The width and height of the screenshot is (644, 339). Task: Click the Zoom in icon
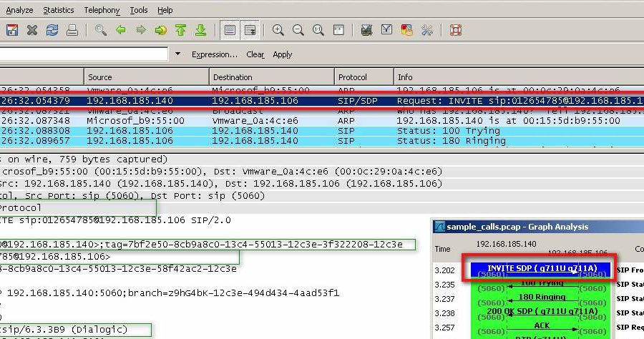278,30
